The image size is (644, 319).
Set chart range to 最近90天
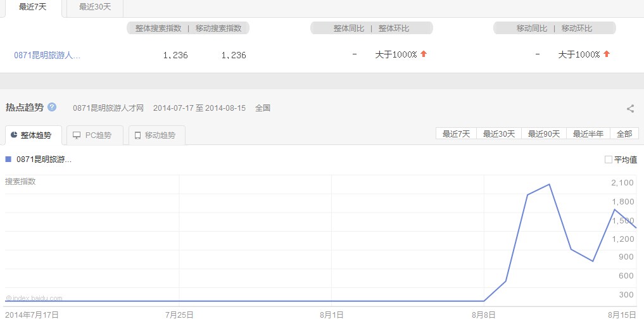(544, 134)
